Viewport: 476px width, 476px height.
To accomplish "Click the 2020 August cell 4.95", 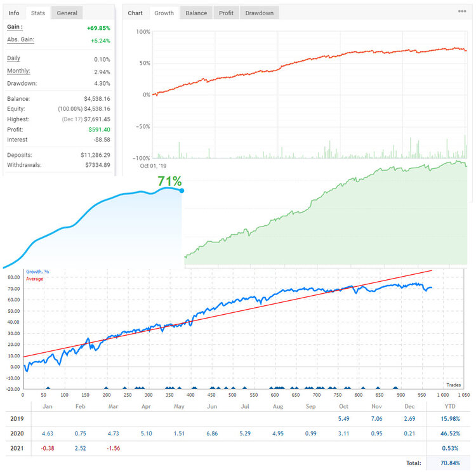I will point(278,433).
